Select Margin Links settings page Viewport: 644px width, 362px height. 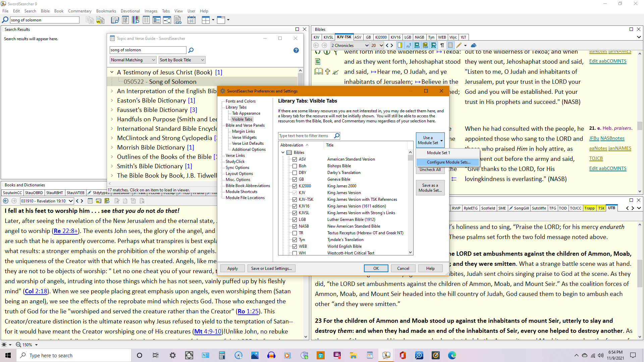(x=244, y=131)
